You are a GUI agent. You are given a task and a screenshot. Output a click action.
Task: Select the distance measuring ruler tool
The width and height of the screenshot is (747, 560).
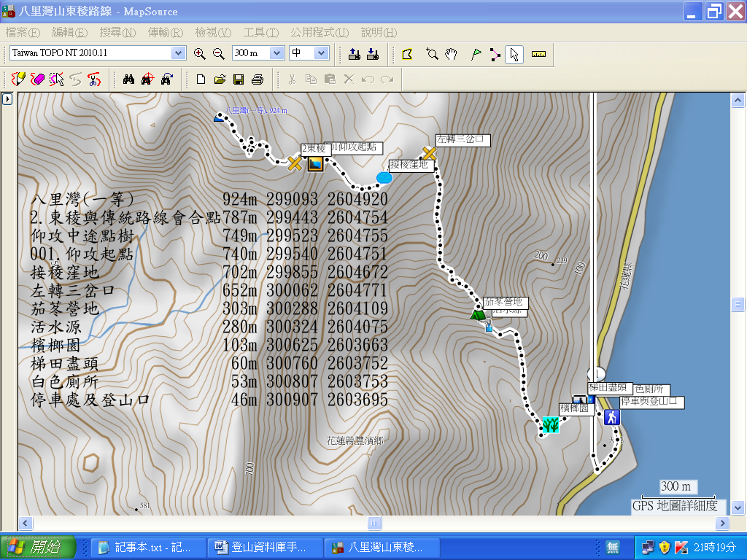click(x=538, y=54)
